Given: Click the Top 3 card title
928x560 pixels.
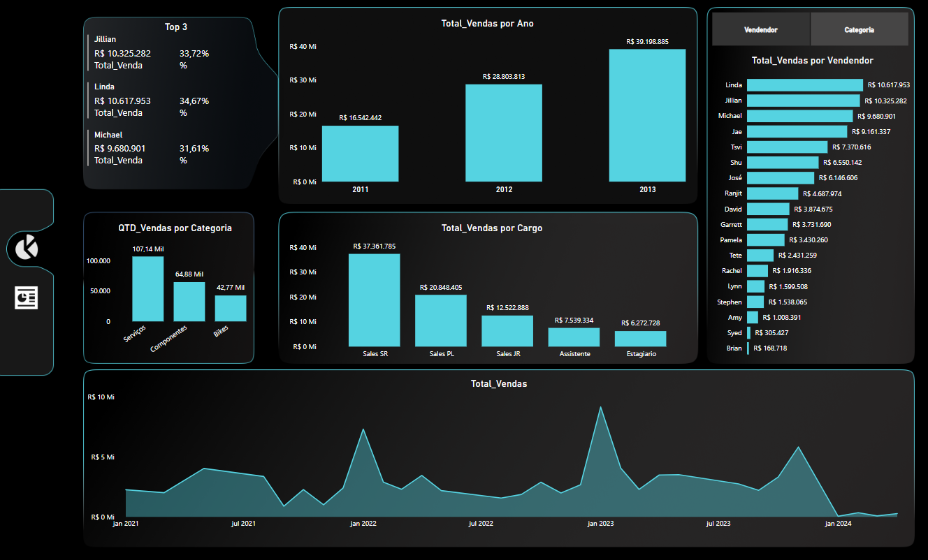Looking at the screenshot, I should (176, 27).
